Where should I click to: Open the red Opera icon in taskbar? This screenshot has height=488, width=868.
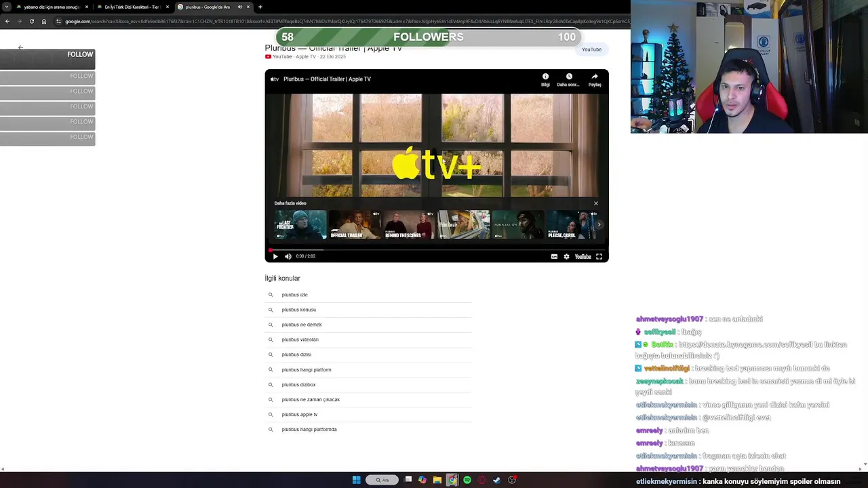coord(482,480)
